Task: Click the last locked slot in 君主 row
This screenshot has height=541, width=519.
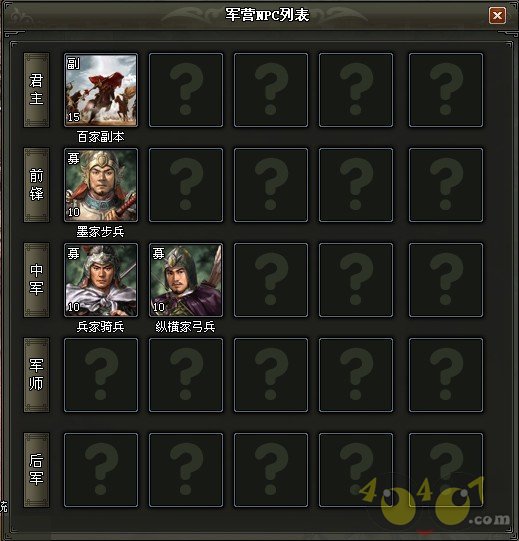Action: [x=446, y=90]
